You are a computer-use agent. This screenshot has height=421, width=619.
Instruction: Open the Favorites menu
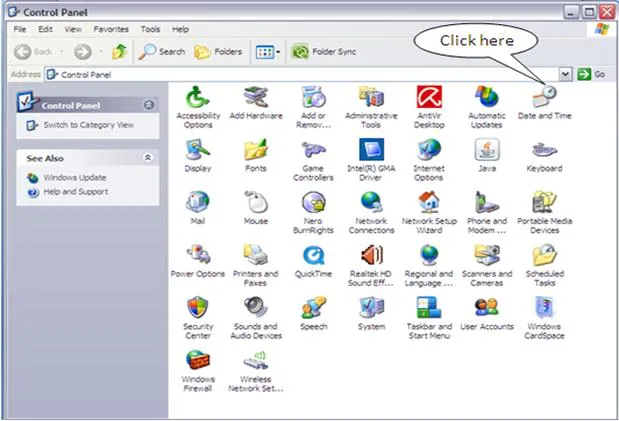(111, 29)
